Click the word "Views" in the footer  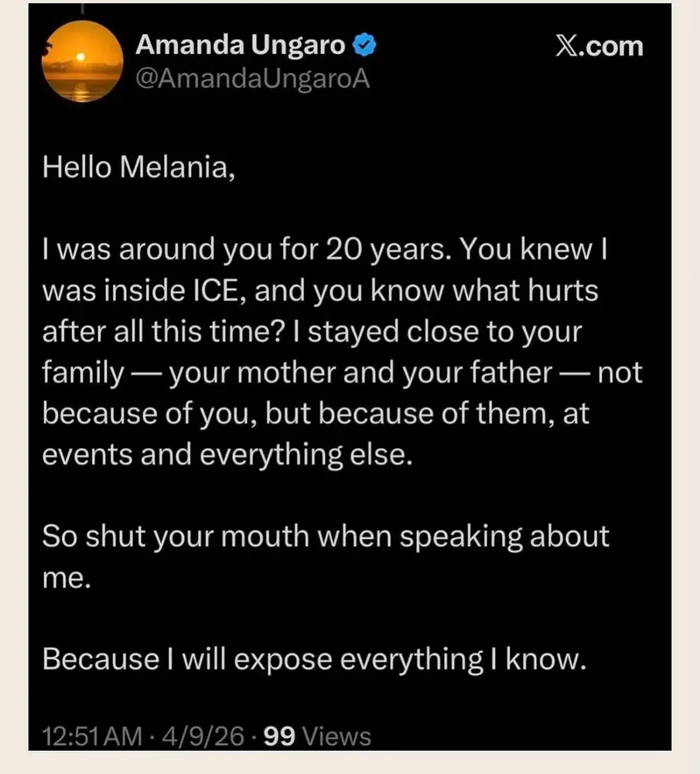point(336,736)
